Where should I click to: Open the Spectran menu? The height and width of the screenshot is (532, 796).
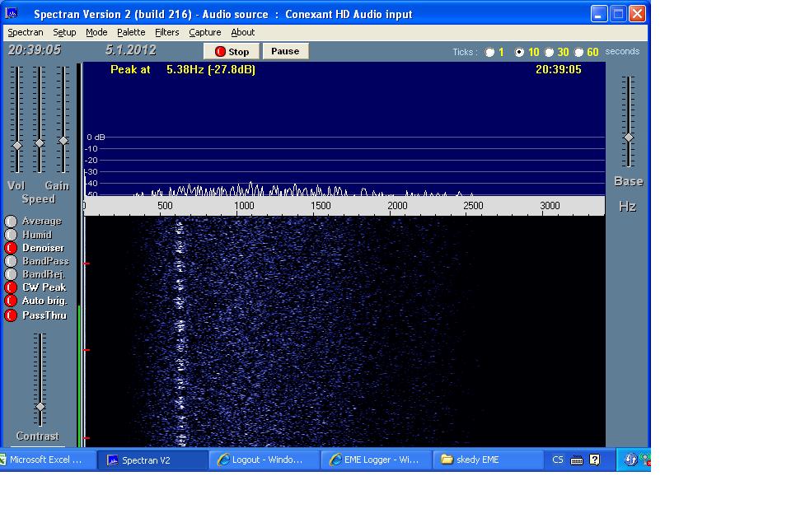tap(26, 32)
